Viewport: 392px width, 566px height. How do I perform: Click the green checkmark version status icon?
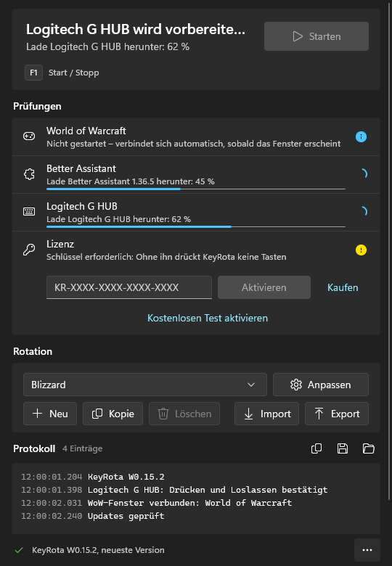point(19,550)
